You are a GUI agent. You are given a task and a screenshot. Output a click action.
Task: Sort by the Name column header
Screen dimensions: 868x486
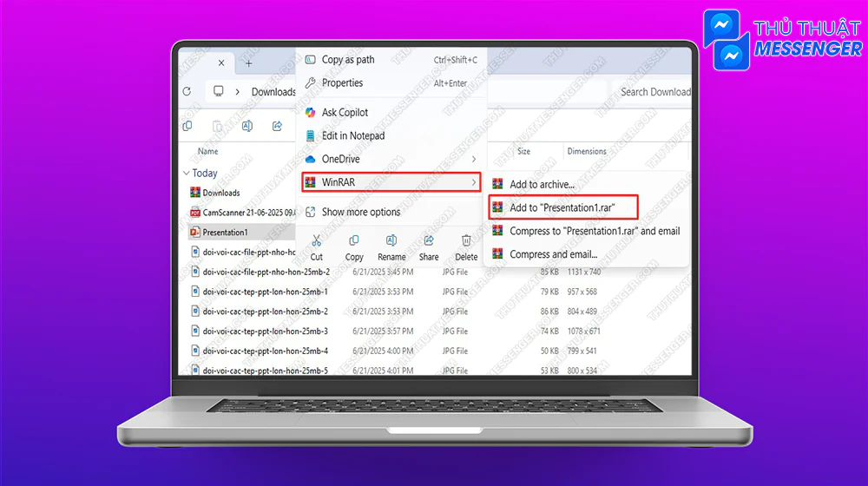tap(208, 151)
